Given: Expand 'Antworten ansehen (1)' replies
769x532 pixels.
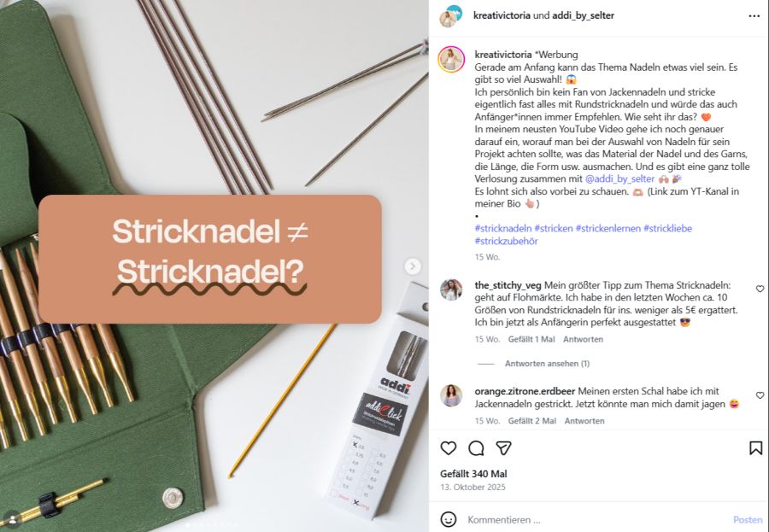Looking at the screenshot, I should pos(548,363).
